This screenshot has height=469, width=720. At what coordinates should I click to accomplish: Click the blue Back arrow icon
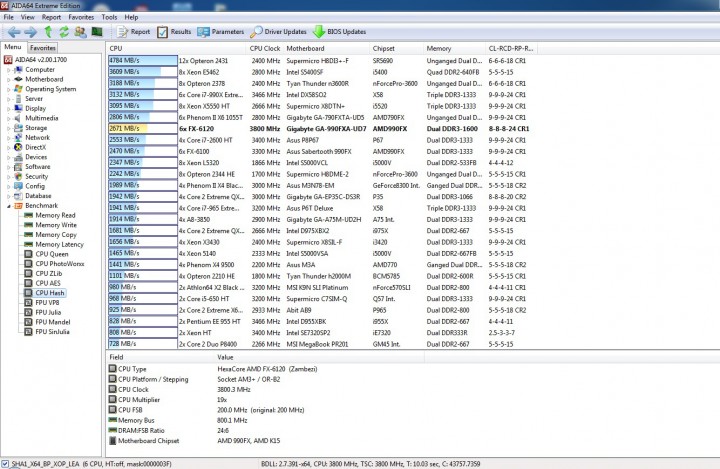14,32
